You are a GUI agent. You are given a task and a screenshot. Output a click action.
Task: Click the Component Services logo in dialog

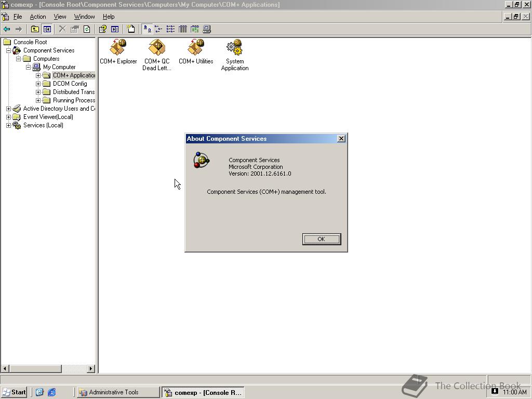[x=202, y=160]
